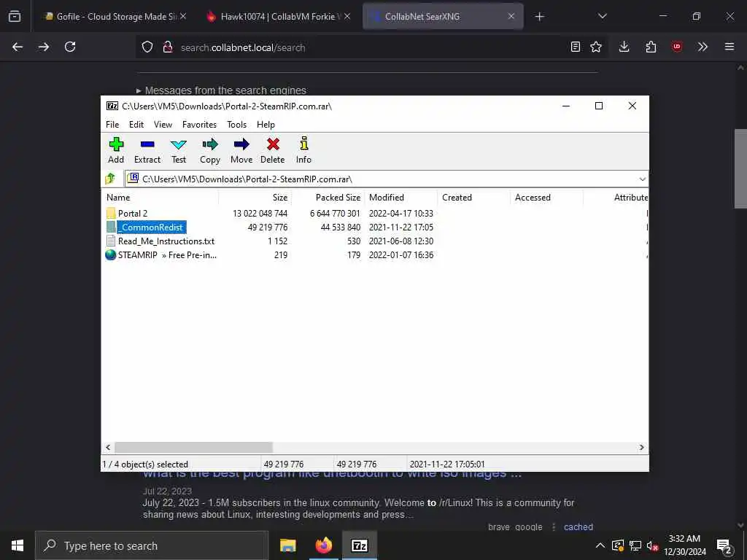Open the Tools menu
The image size is (747, 560).
237,124
